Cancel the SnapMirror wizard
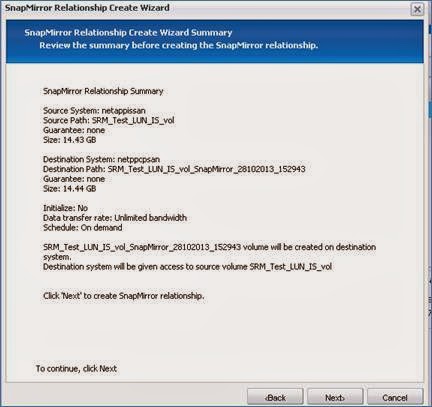 coord(395,397)
